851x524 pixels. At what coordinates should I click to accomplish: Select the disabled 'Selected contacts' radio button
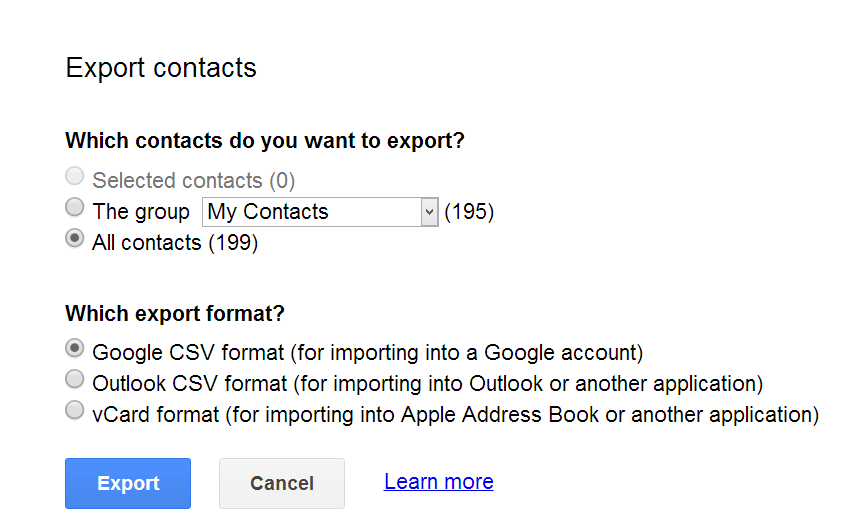pyautogui.click(x=75, y=177)
